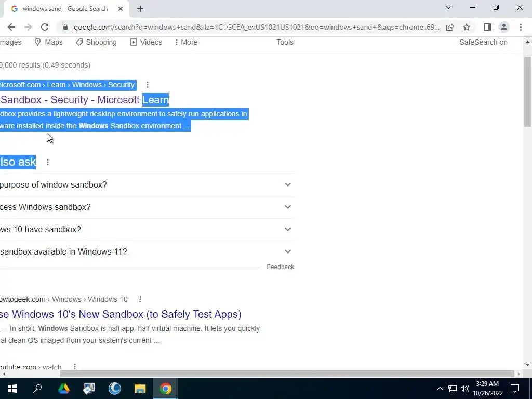Click the address bar URL field
The image size is (532, 399).
pos(257,27)
